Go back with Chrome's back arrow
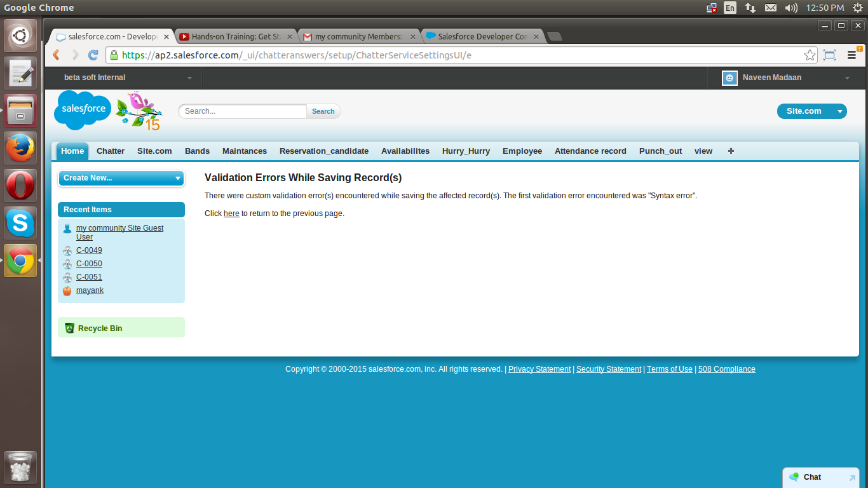The width and height of the screenshot is (868, 488). (x=57, y=55)
